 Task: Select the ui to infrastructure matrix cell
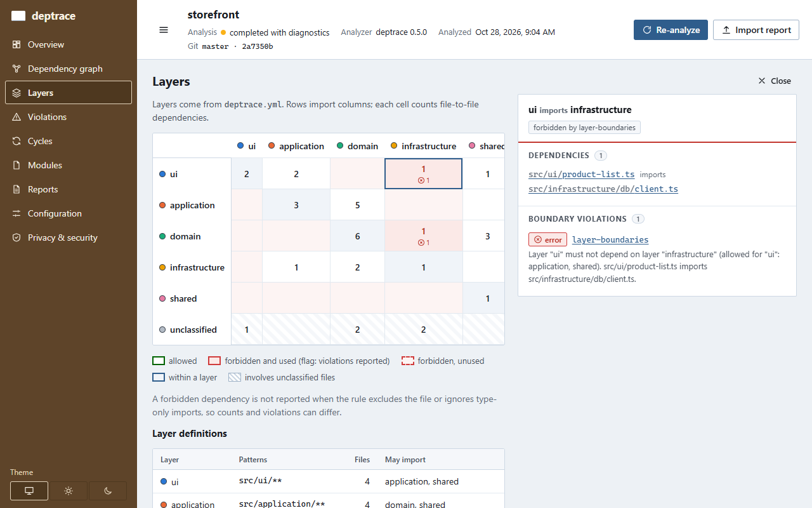424,173
